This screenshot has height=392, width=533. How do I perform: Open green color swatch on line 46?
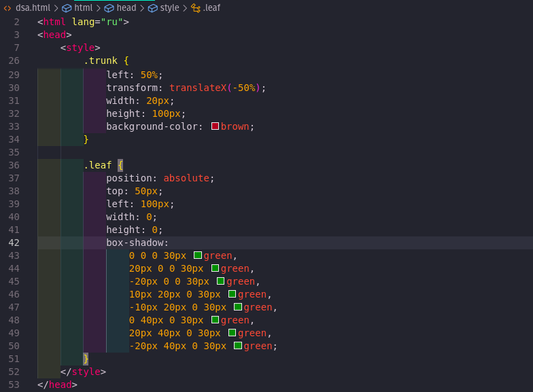click(x=233, y=293)
